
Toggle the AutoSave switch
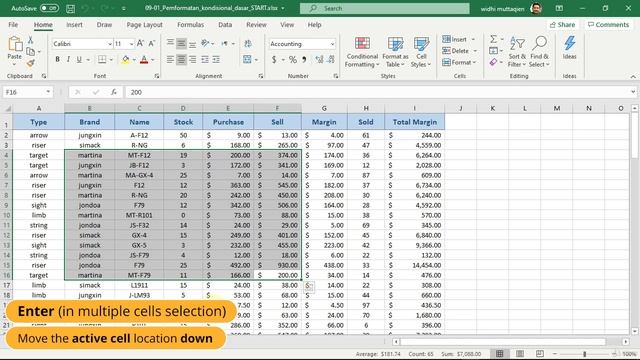49,8
